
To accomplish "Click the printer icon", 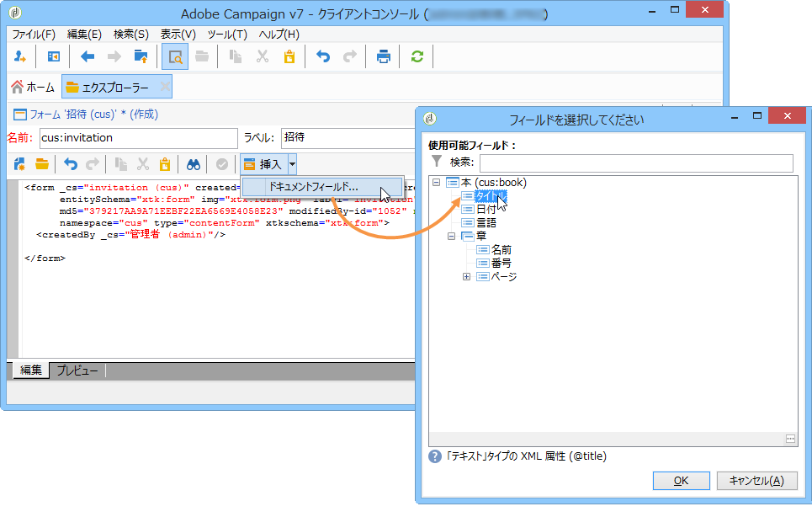I will pos(384,56).
